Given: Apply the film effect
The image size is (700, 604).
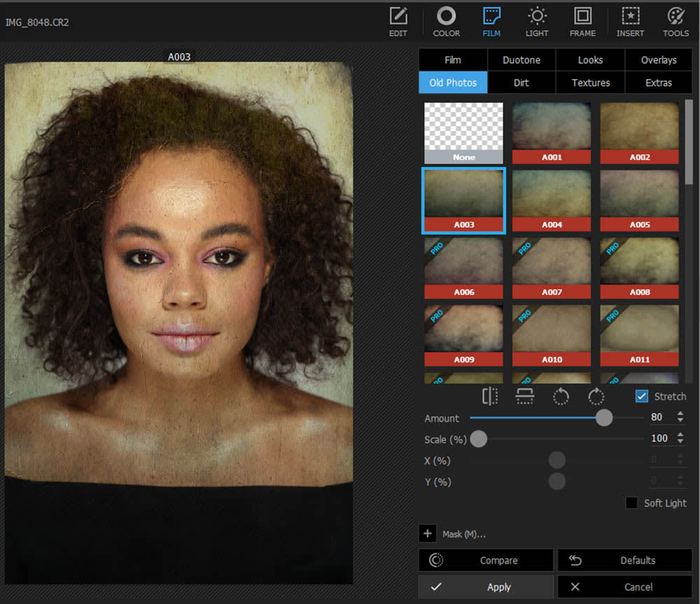Looking at the screenshot, I should click(486, 587).
